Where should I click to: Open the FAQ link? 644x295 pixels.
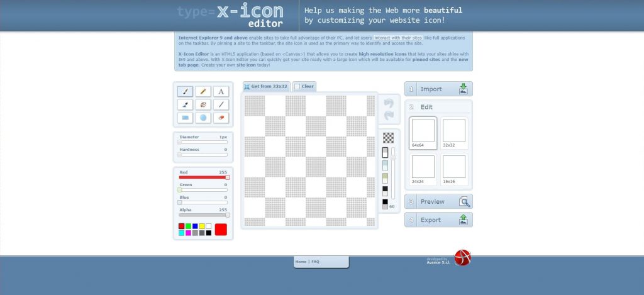(x=315, y=262)
